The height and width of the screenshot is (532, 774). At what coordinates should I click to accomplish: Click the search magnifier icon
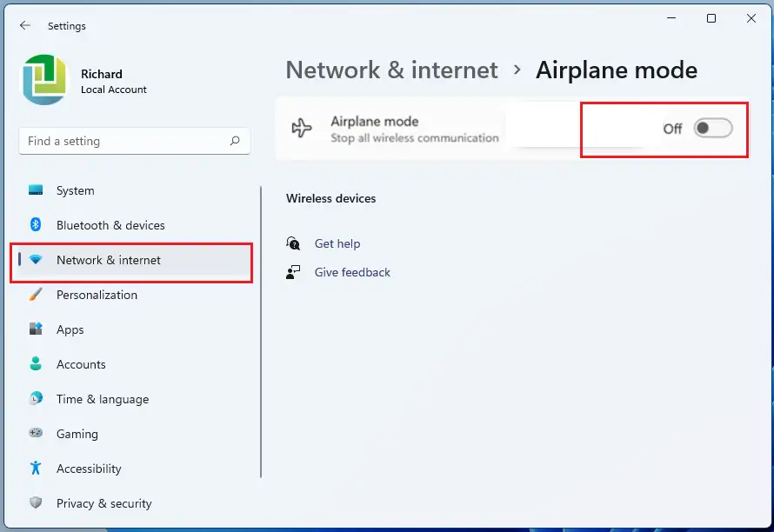pyautogui.click(x=235, y=141)
